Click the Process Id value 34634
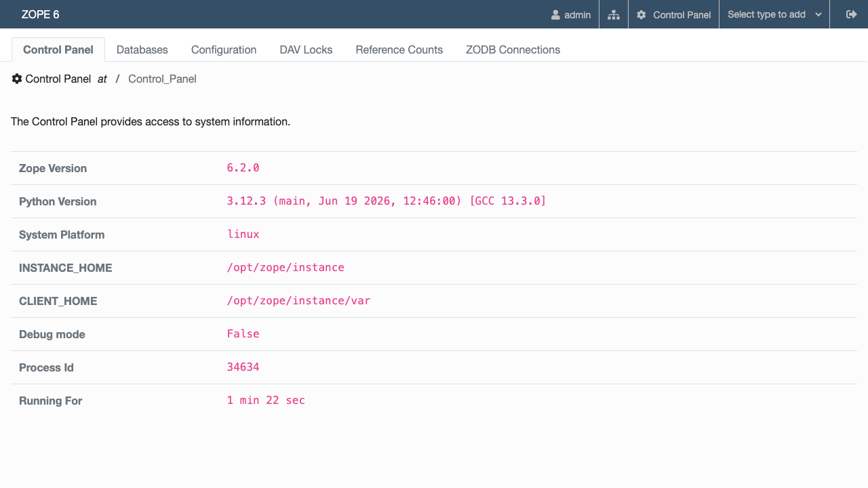Image resolution: width=868 pixels, height=488 pixels. tap(243, 367)
